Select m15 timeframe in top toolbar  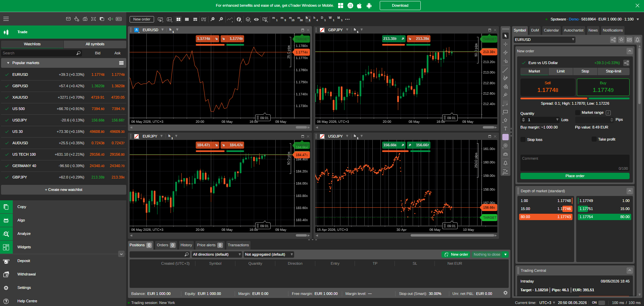coord(291,19)
